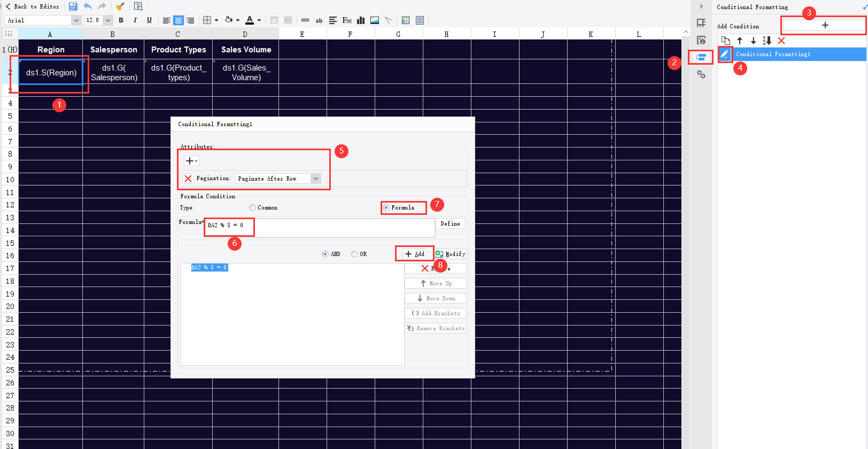Undo the last action
868x449 pixels.
pos(88,6)
